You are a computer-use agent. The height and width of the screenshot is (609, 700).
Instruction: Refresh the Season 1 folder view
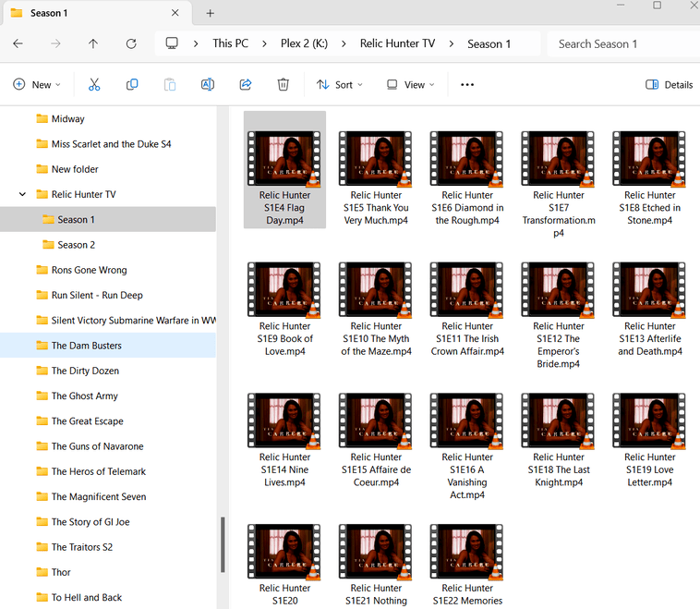[131, 43]
